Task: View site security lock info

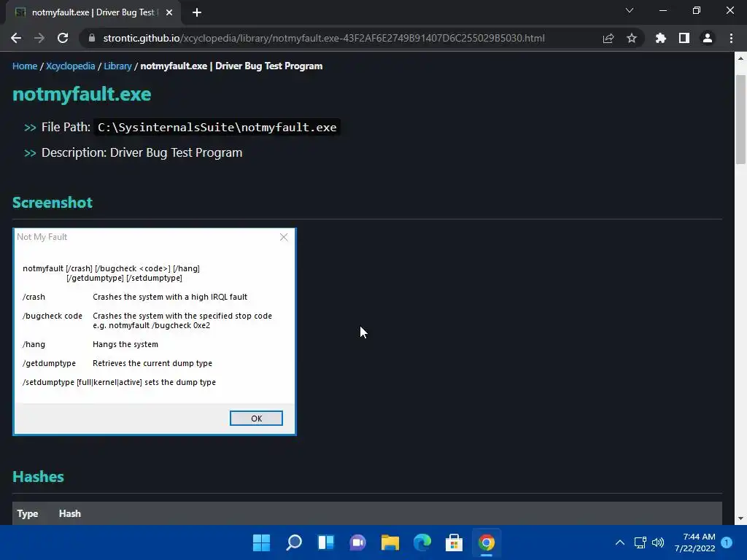Action: coord(92,38)
